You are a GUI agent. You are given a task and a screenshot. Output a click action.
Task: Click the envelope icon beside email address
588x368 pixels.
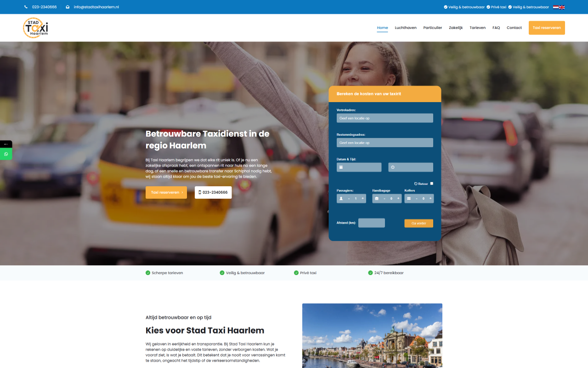68,7
